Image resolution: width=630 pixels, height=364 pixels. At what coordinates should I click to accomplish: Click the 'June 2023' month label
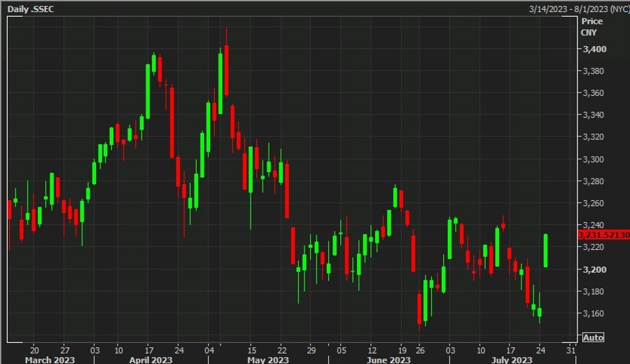tap(388, 360)
